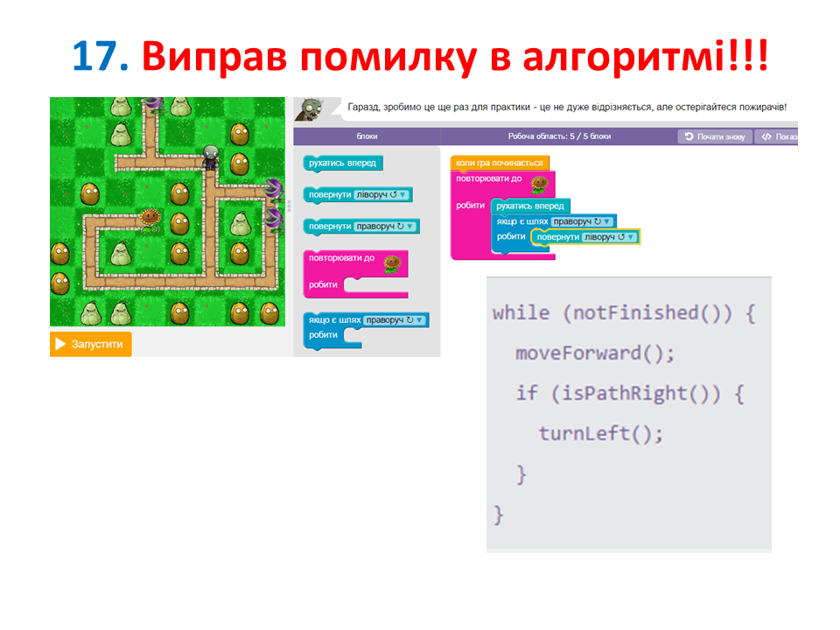Image resolution: width=840 pixels, height=630 pixels.
Task: Click the Показати код button at the right edge
Action: coord(777,136)
